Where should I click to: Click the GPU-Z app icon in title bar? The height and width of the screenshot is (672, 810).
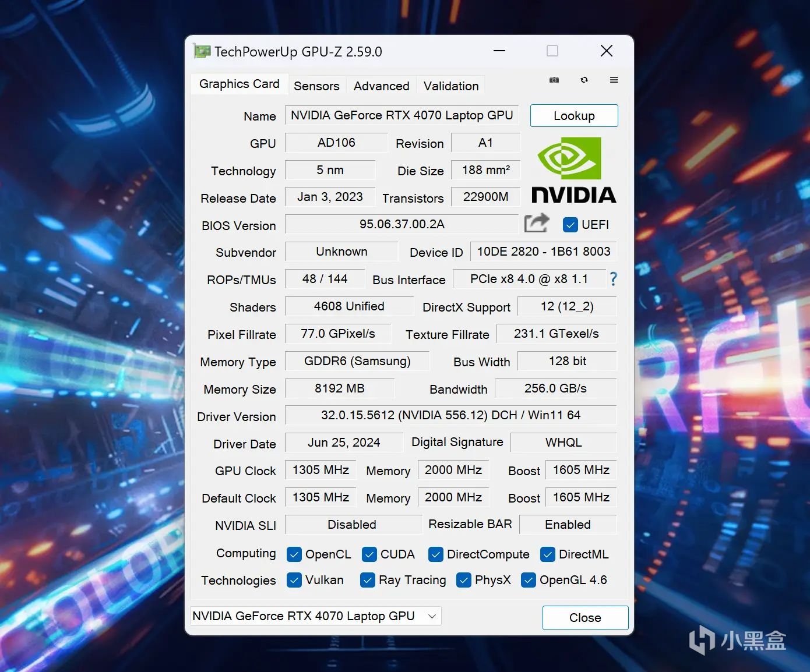click(202, 51)
